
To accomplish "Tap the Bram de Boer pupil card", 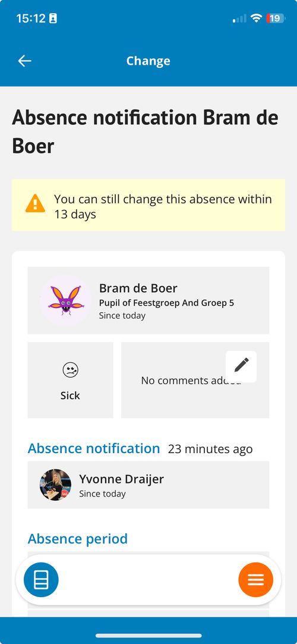I will click(x=148, y=300).
